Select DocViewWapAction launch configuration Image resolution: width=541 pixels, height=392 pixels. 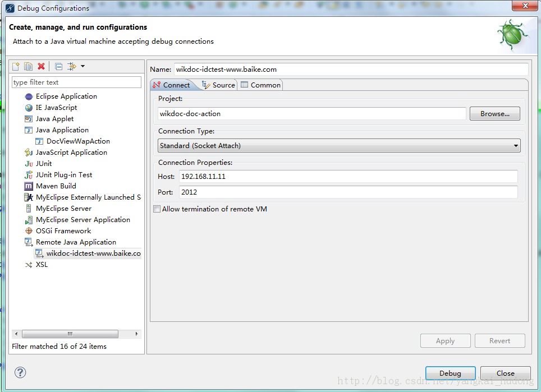coord(78,141)
